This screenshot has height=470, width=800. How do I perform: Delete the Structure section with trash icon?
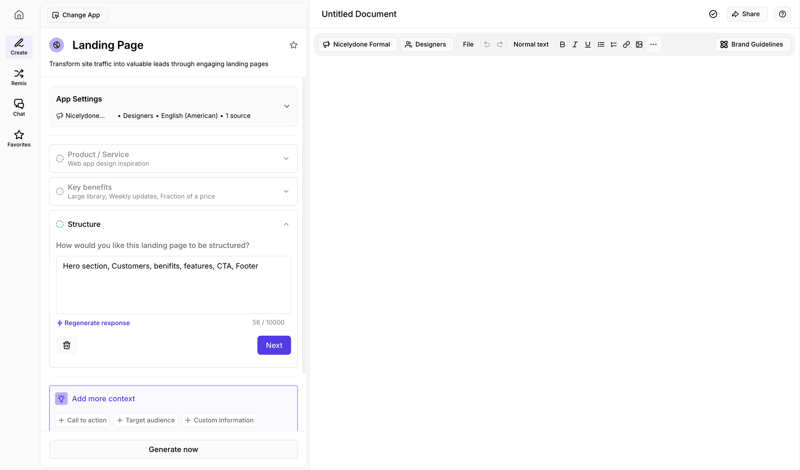[x=66, y=345]
